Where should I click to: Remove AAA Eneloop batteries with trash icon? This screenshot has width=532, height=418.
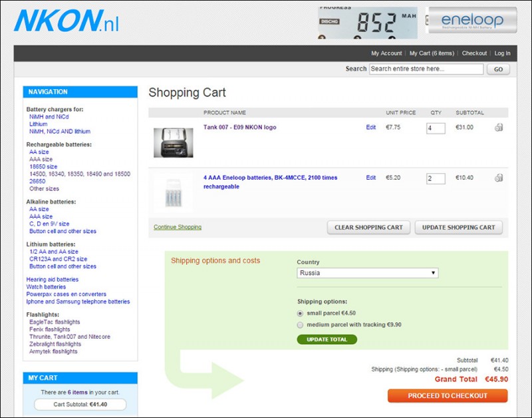coord(498,178)
